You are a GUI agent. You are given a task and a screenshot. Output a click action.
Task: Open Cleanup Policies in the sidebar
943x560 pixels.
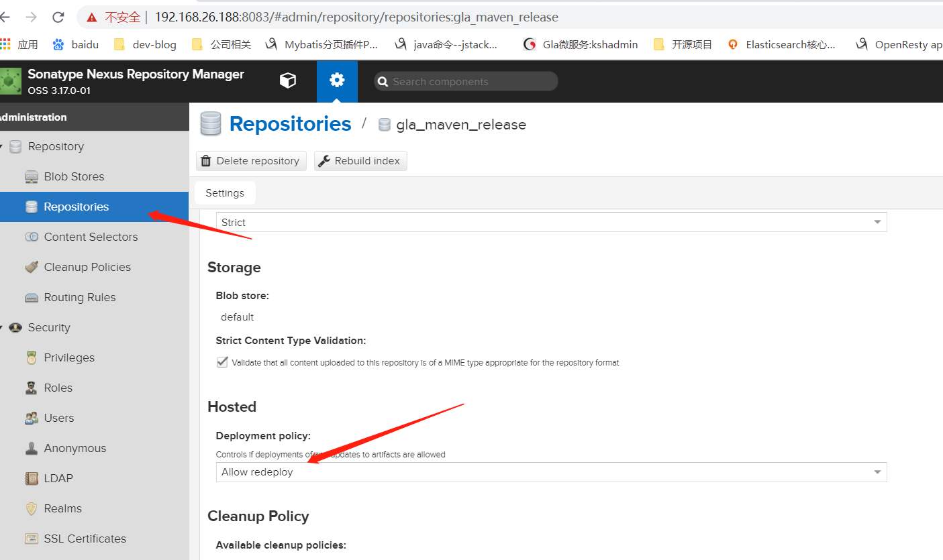87,267
